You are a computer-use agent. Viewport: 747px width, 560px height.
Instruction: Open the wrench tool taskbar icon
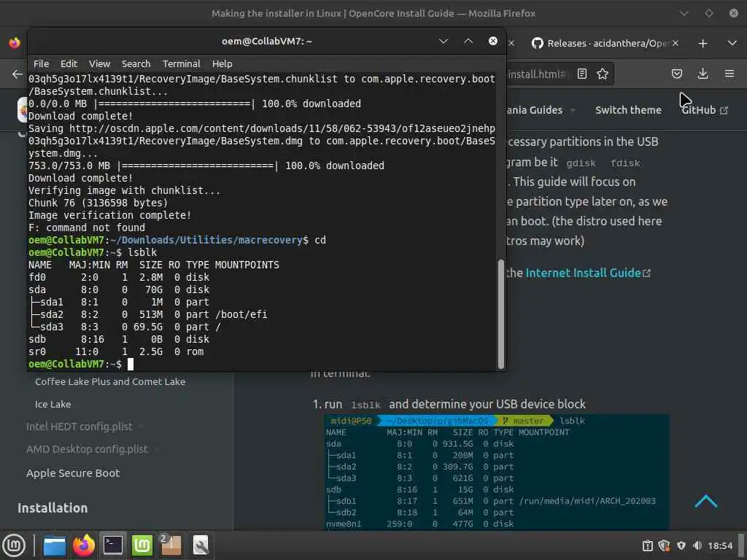[200, 545]
